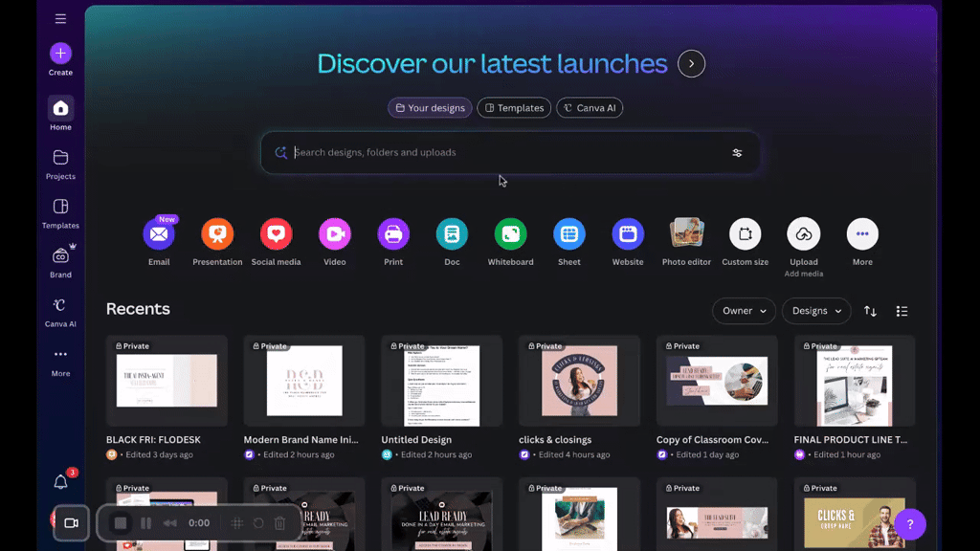Create a new Sheet
Viewport: 980px width, 551px height.
coord(569,234)
